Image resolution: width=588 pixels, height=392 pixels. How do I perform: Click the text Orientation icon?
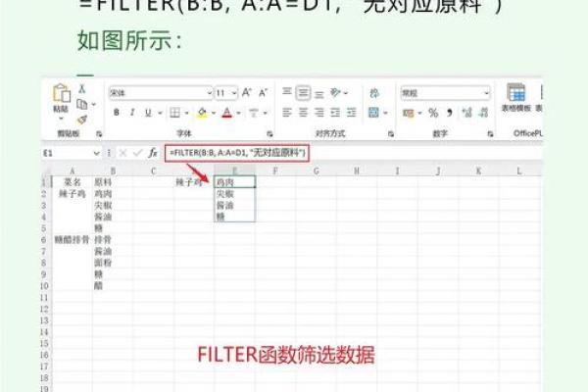click(x=335, y=93)
